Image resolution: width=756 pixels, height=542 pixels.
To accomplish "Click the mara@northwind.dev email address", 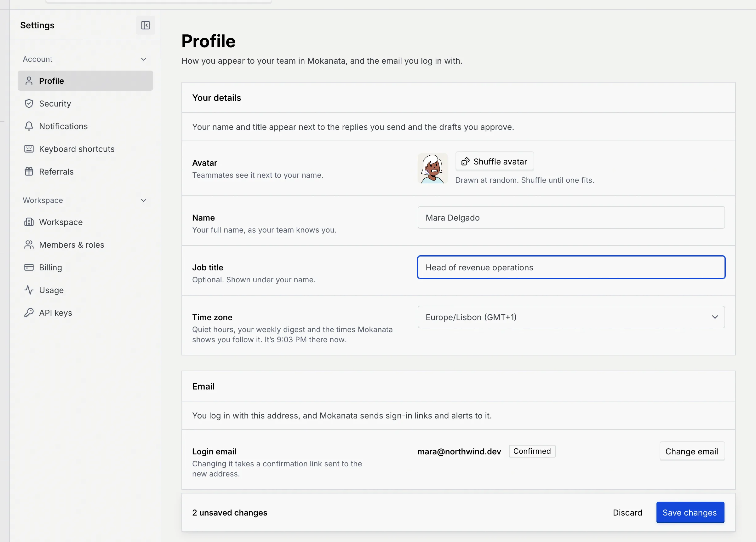I will pyautogui.click(x=459, y=452).
